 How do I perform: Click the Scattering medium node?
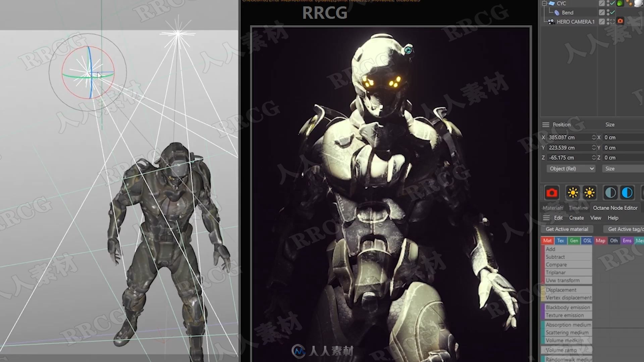pyautogui.click(x=567, y=333)
